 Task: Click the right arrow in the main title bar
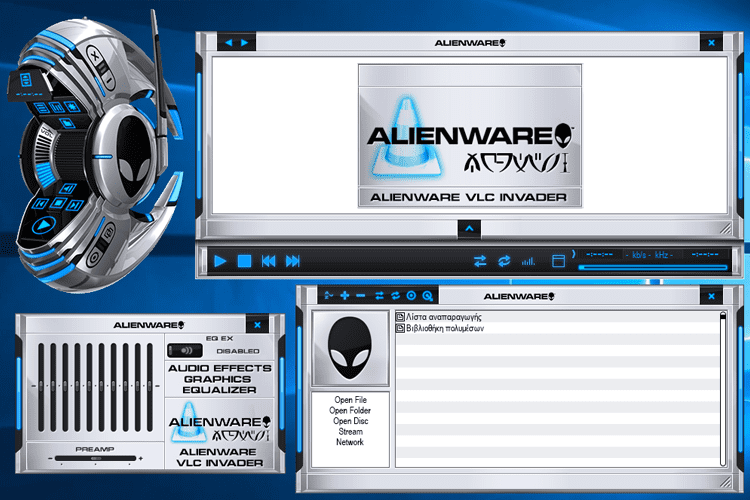pos(244,43)
